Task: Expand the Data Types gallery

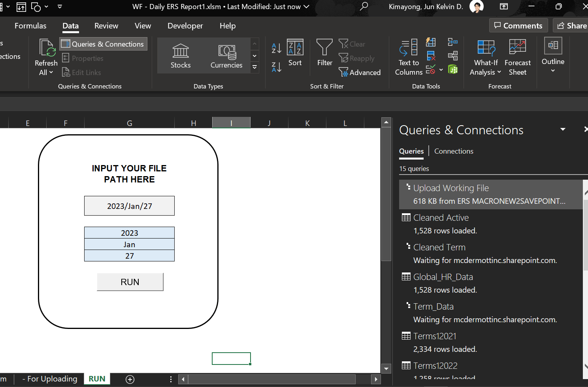Action: tap(255, 68)
